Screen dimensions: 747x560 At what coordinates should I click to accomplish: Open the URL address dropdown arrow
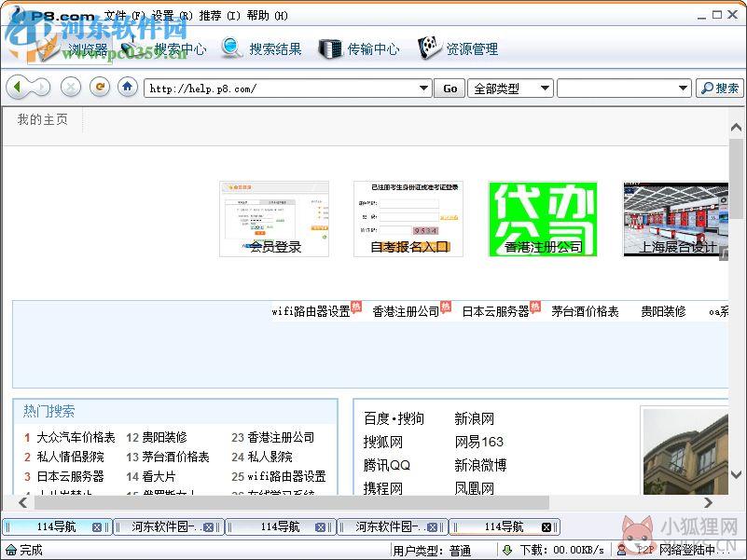click(423, 89)
